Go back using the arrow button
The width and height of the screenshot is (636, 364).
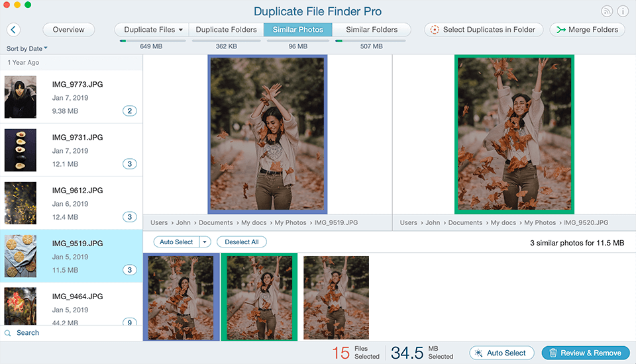(13, 30)
